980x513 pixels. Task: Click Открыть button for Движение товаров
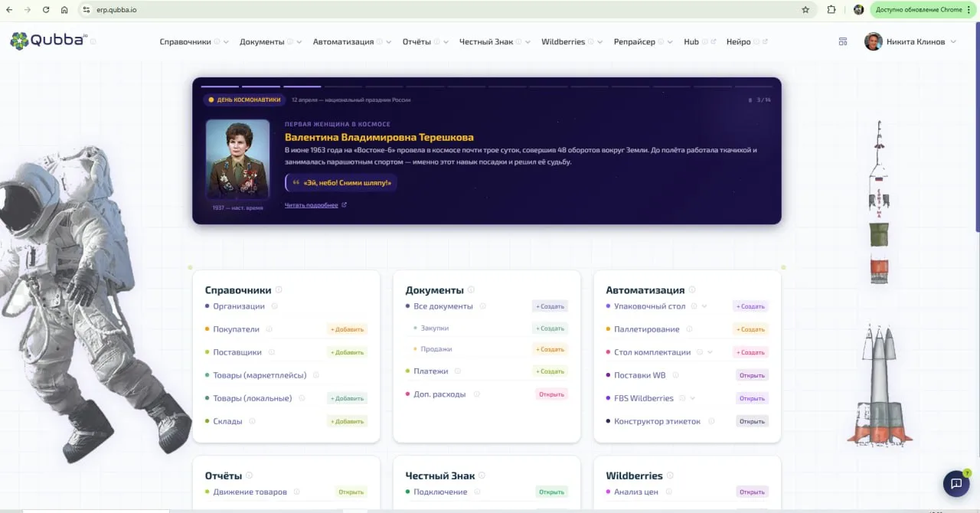(351, 492)
